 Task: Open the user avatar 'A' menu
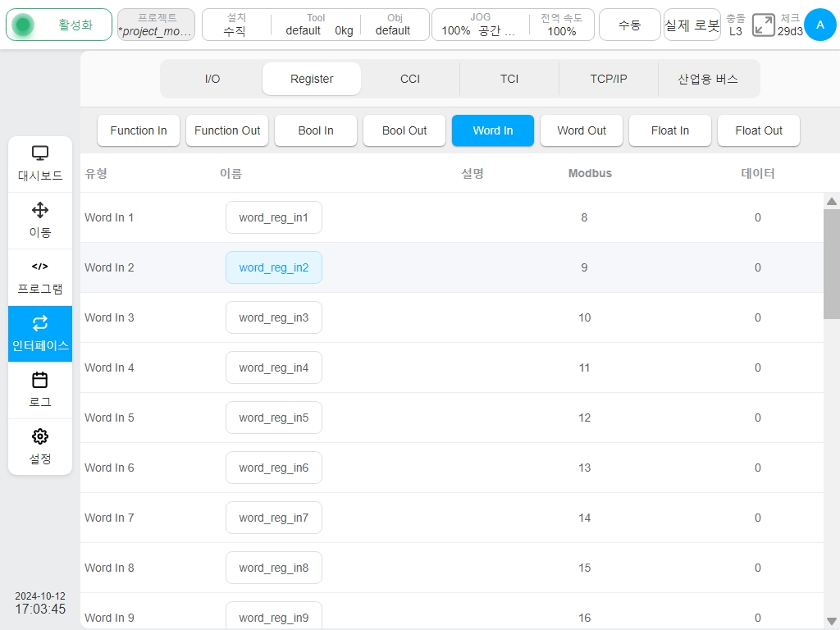(819, 25)
